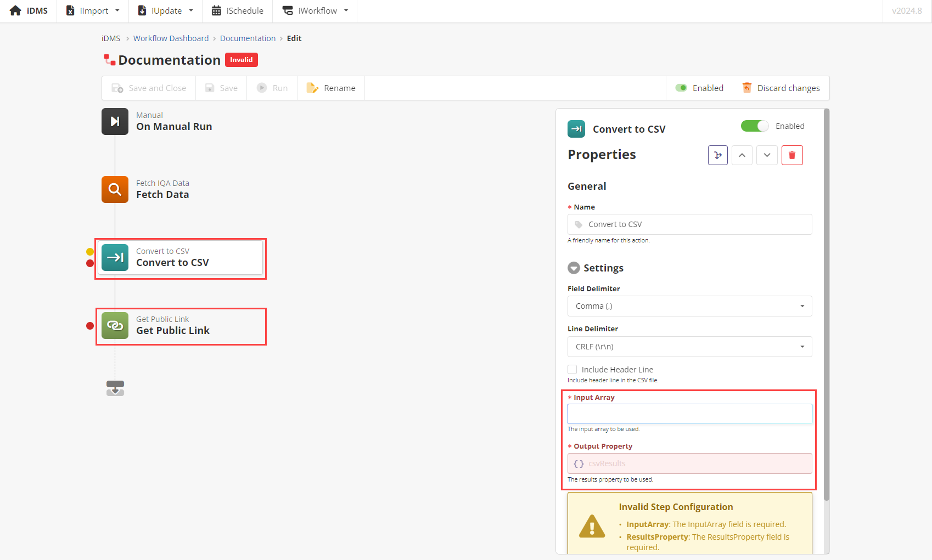The width and height of the screenshot is (932, 560).
Task: Go to Workflow Dashboard breadcrumb link
Action: click(x=171, y=38)
